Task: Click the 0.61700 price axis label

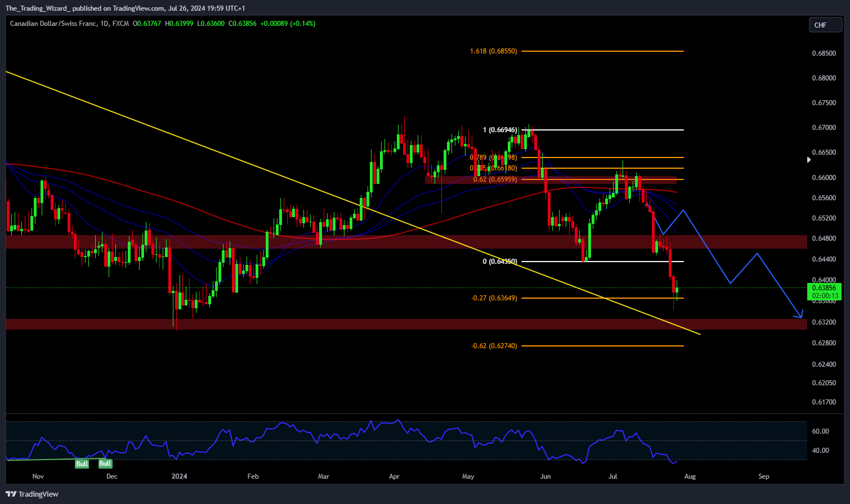Action: point(824,402)
